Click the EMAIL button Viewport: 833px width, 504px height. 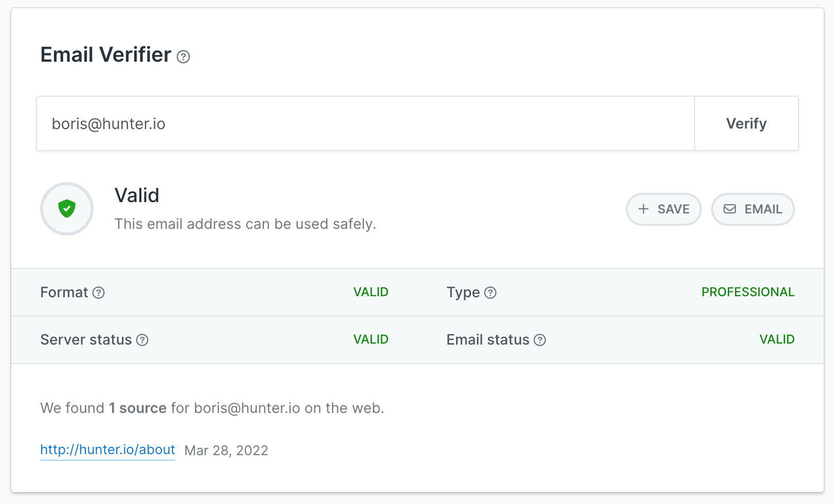pos(753,209)
